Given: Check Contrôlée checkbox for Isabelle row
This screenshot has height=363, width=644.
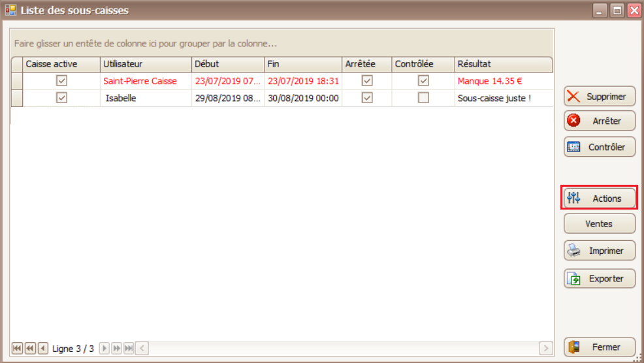Looking at the screenshot, I should tap(423, 98).
